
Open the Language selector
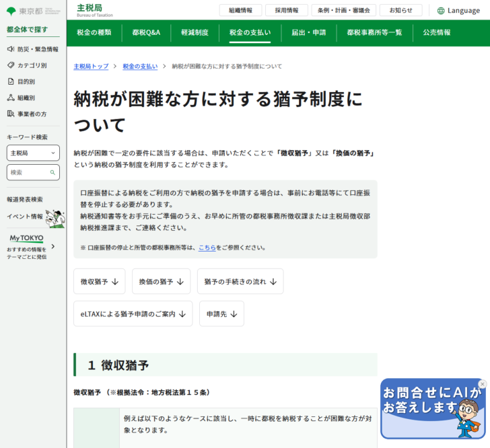pos(458,11)
